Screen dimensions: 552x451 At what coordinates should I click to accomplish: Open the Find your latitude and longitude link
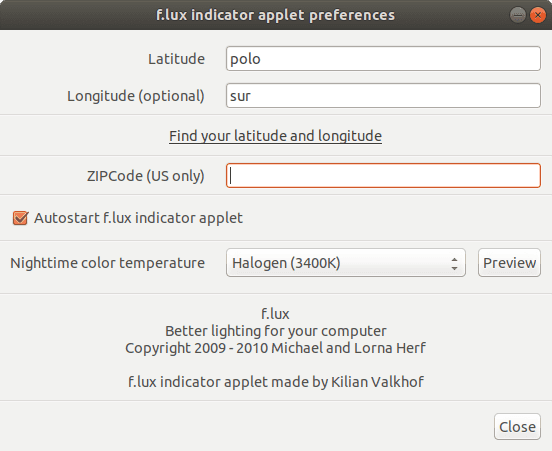(x=275, y=136)
